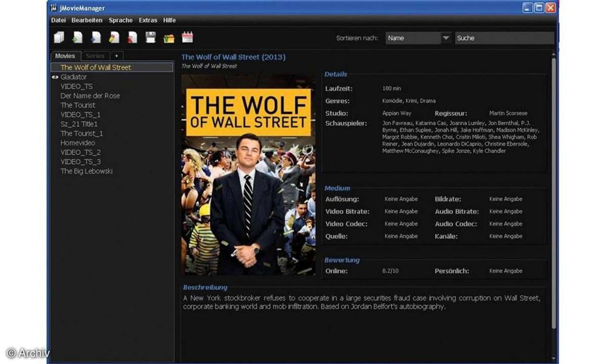Viewport: 607px width, 364px height.
Task: Open the Bearbeiten menu
Action: tap(87, 20)
